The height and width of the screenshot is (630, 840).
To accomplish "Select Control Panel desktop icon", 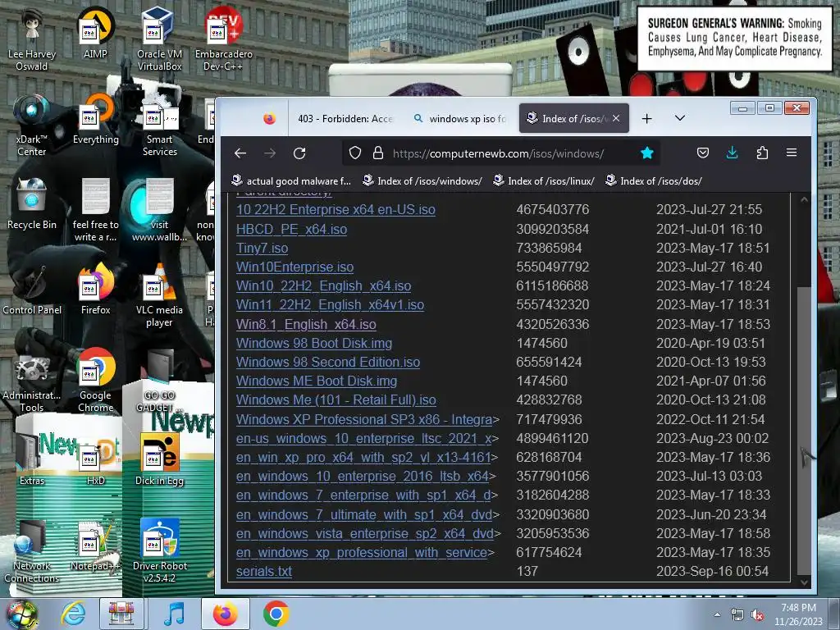I will [32, 290].
